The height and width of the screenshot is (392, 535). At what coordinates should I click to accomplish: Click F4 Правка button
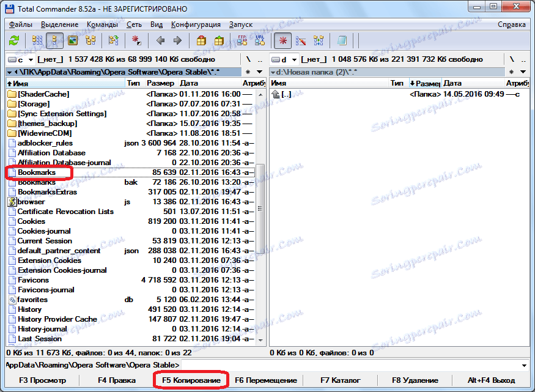[117, 380]
